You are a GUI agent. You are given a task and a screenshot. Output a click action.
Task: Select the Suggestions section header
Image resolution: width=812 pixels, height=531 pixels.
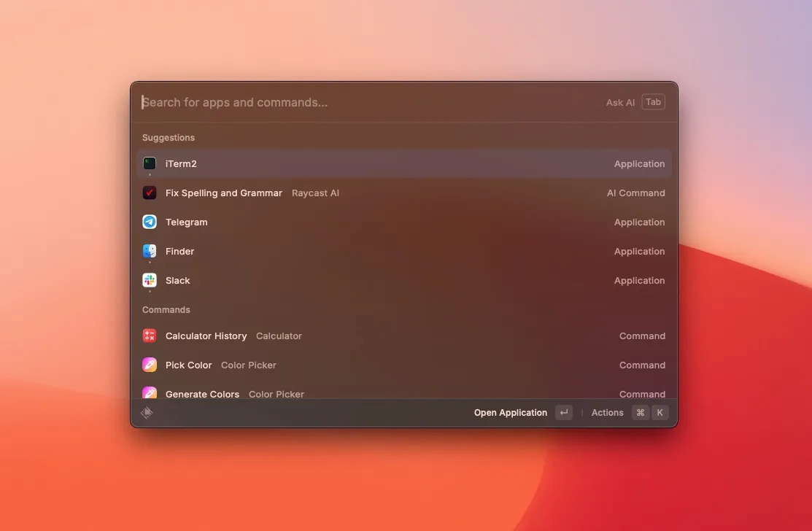tap(169, 137)
